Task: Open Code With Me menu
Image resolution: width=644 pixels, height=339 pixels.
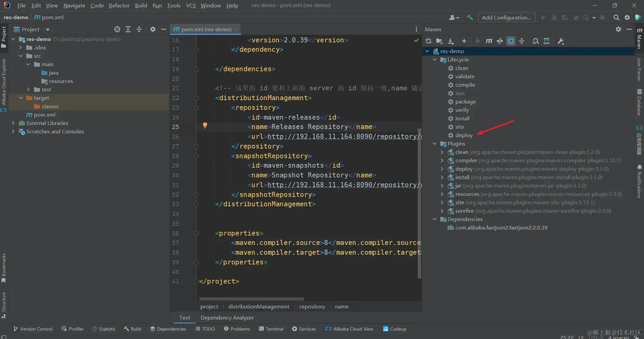Action: (454, 17)
